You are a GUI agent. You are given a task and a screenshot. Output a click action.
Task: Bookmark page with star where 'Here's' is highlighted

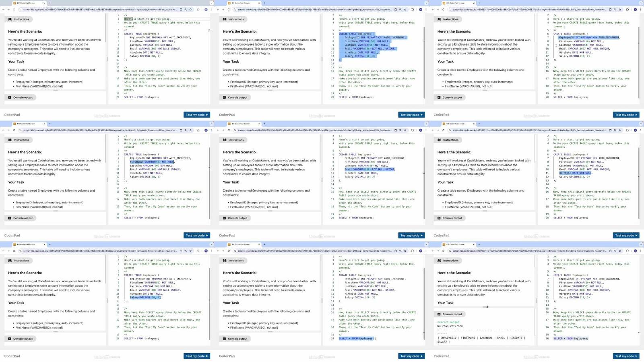pos(190,9)
